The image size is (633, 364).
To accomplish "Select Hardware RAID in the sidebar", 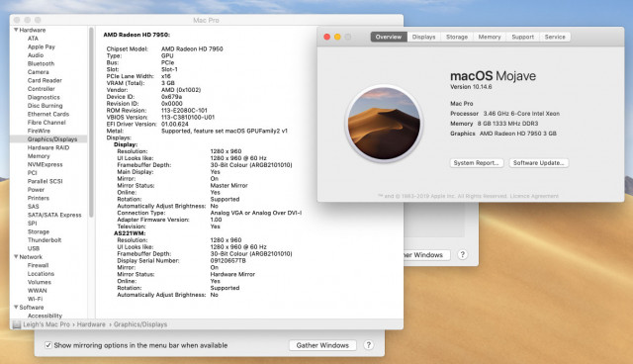I will coord(48,147).
